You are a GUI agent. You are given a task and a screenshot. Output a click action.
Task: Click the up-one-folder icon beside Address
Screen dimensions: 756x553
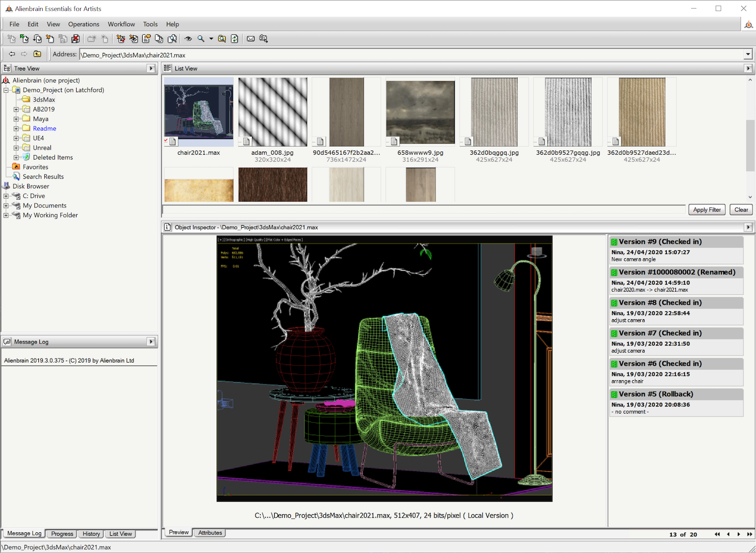pyautogui.click(x=37, y=54)
